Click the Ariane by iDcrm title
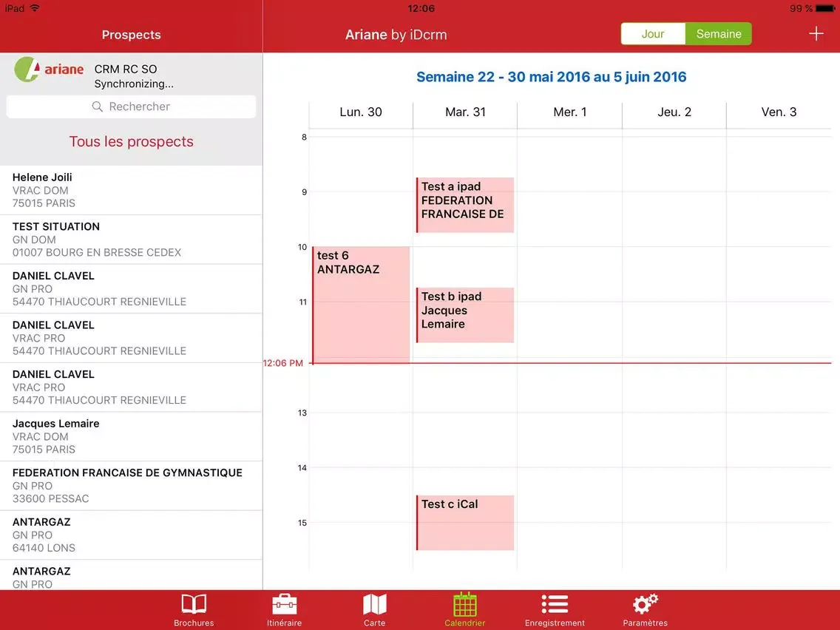Image resolution: width=840 pixels, height=630 pixels. (396, 35)
